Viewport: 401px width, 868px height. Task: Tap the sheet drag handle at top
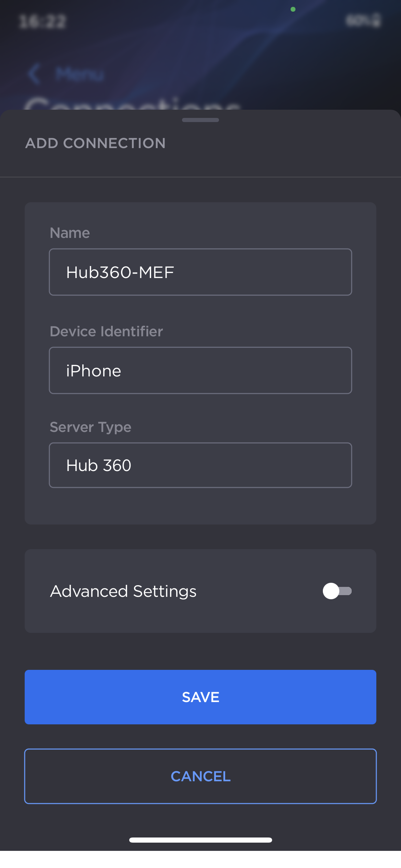pos(200,120)
